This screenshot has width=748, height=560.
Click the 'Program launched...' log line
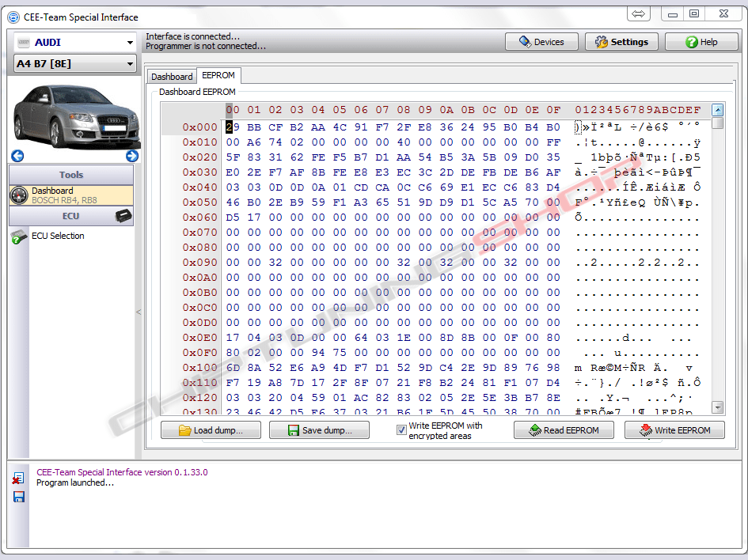[x=75, y=482]
